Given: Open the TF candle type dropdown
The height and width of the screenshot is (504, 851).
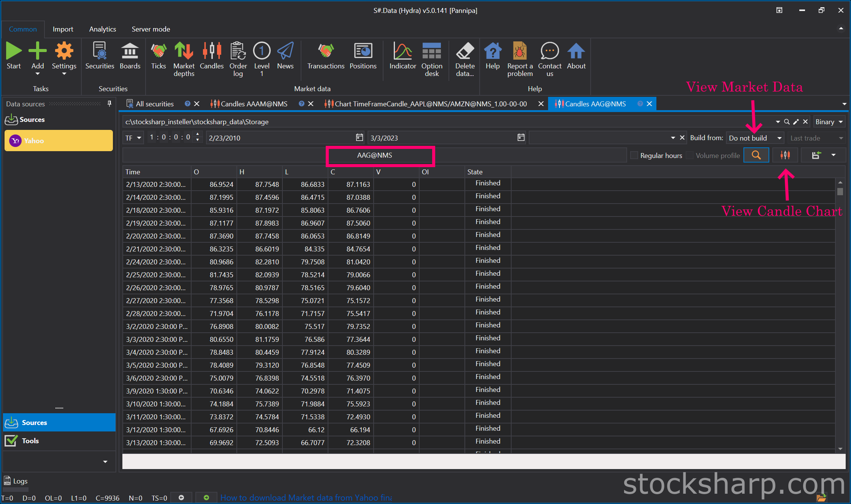Looking at the screenshot, I should (133, 138).
